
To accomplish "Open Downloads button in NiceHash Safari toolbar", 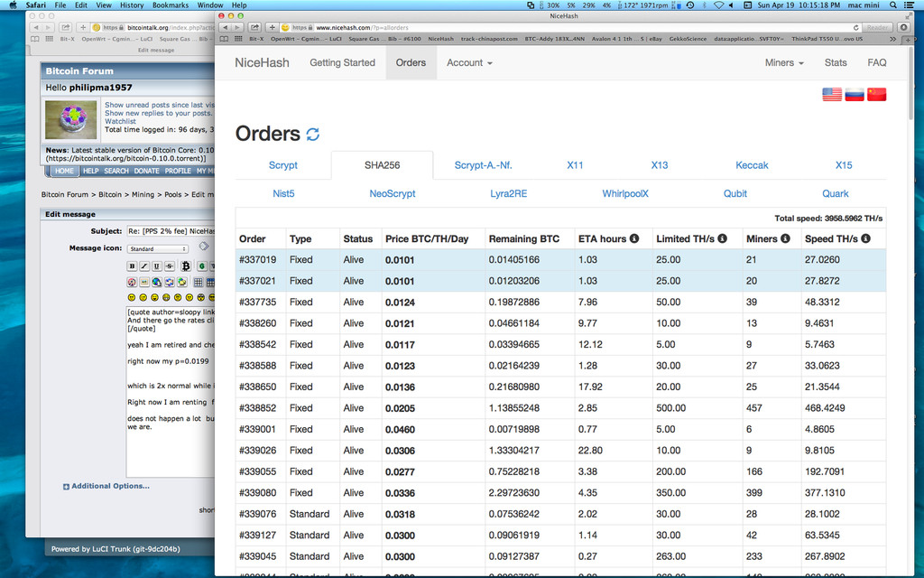I will coord(903,27).
